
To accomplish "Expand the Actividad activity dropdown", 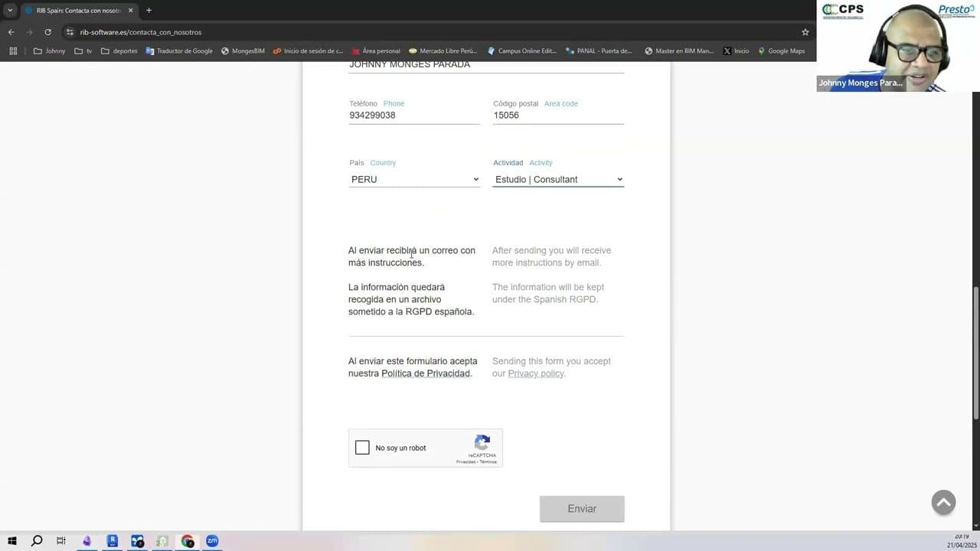I will [x=557, y=180].
